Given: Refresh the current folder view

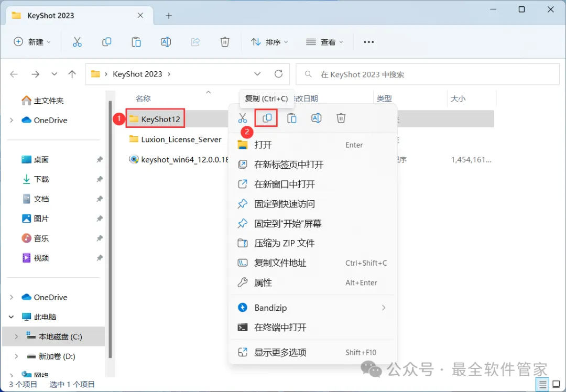Looking at the screenshot, I should 278,74.
